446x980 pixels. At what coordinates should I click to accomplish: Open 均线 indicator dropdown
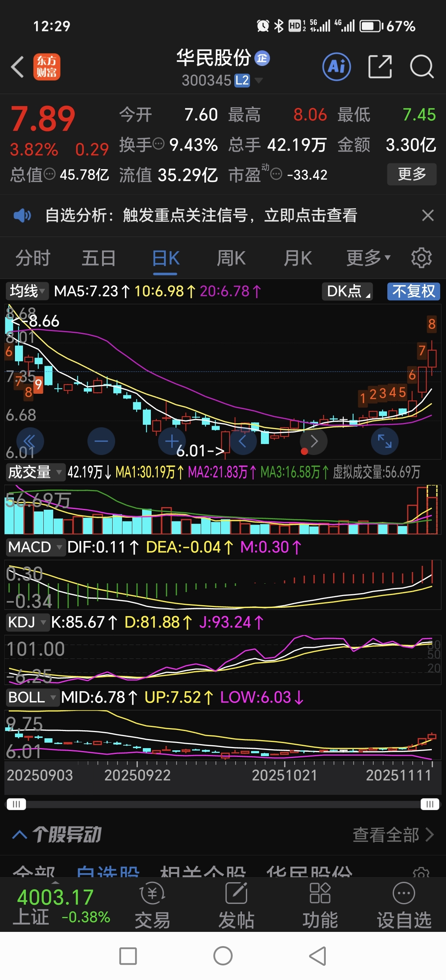coord(27,291)
